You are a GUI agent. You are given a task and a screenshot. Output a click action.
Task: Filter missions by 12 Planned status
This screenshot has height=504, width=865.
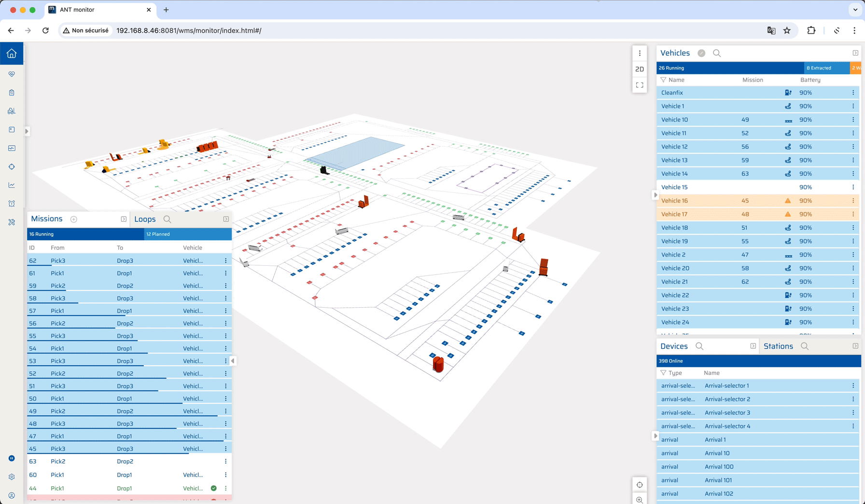tap(188, 234)
